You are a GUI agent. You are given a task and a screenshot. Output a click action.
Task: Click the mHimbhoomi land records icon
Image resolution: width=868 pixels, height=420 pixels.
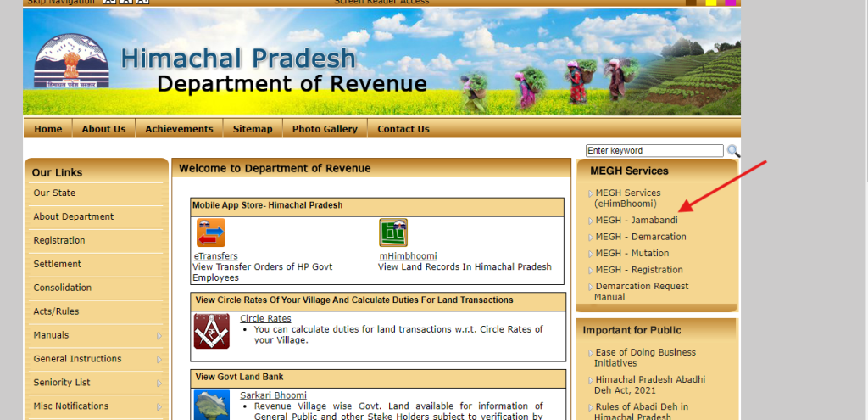(x=393, y=232)
